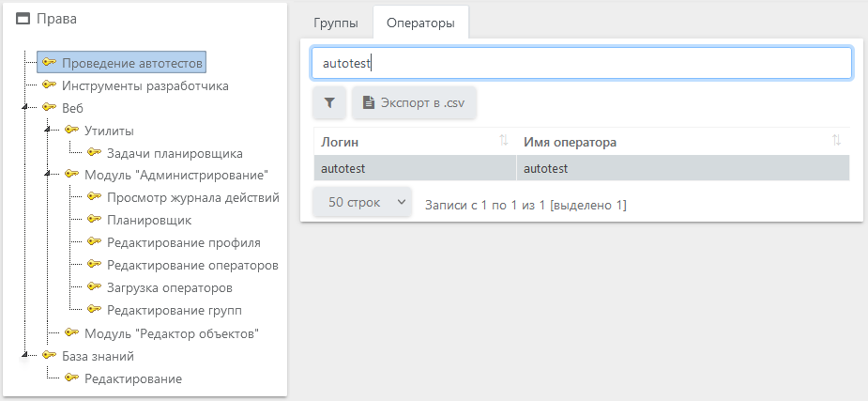Click the key icon beside Редактирование групп
868x401 pixels.
(94, 310)
